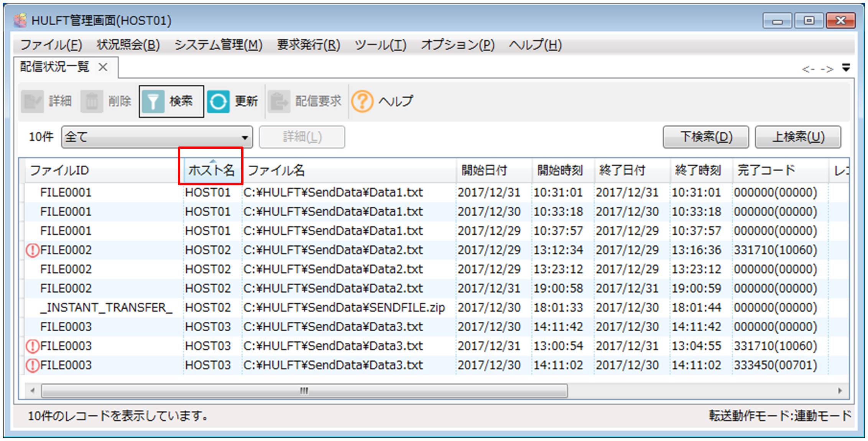This screenshot has height=441, width=868.
Task: Click completion code 331710(10060) at 13:16:36
Action: coord(775,250)
